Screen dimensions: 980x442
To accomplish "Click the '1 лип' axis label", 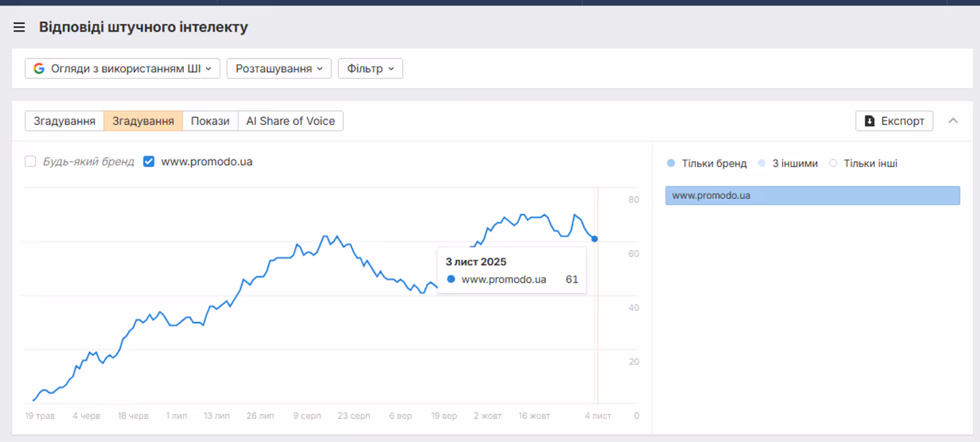I will [x=176, y=416].
